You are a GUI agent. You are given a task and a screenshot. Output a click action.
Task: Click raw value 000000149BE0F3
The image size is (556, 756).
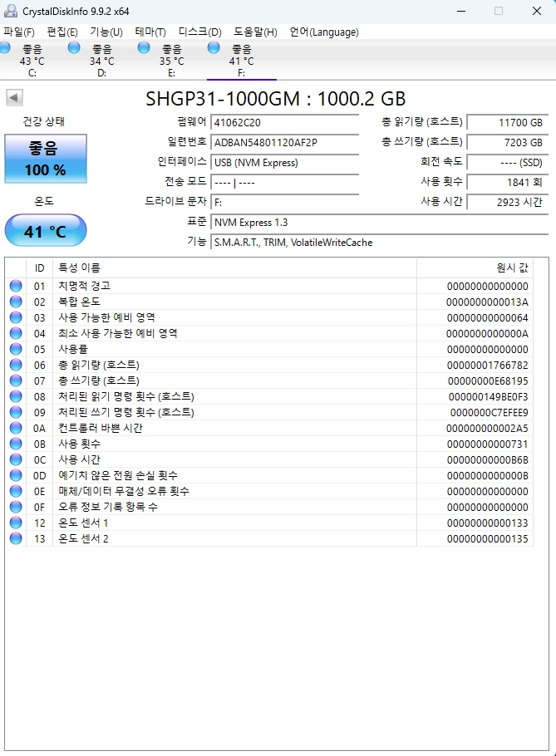pyautogui.click(x=488, y=397)
